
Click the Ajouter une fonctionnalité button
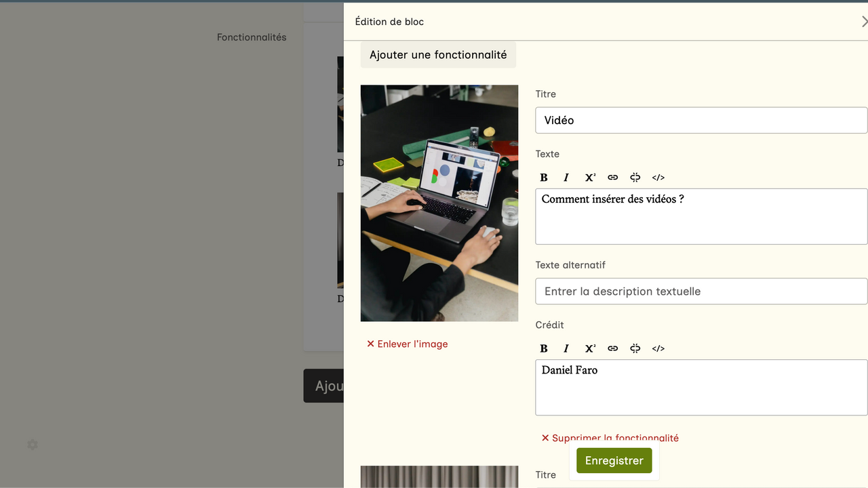tap(438, 55)
